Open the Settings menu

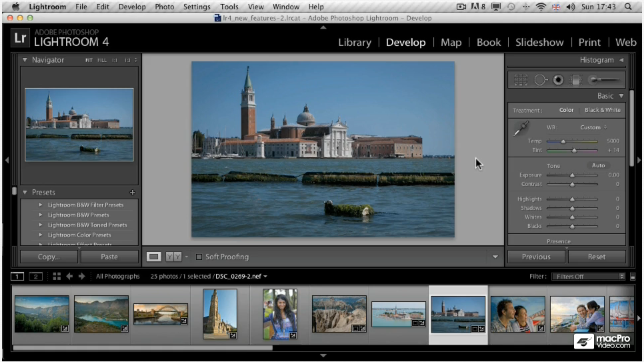197,7
